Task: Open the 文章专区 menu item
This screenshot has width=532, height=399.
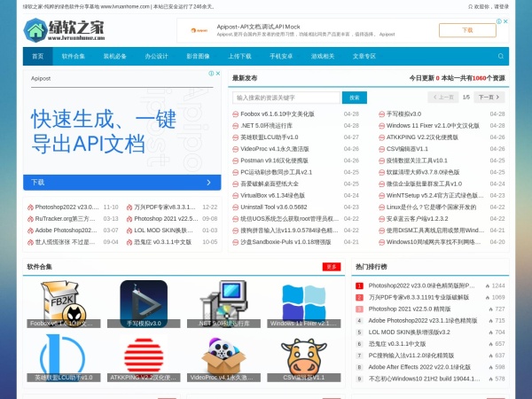Action: coord(364,57)
